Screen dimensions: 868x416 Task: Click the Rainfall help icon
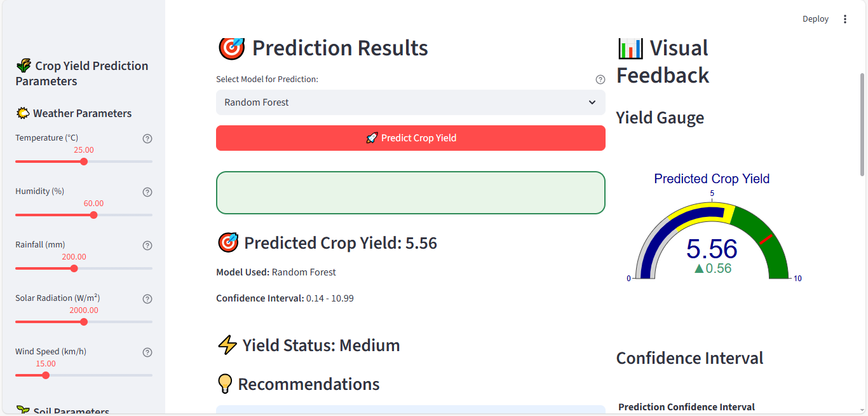(147, 246)
